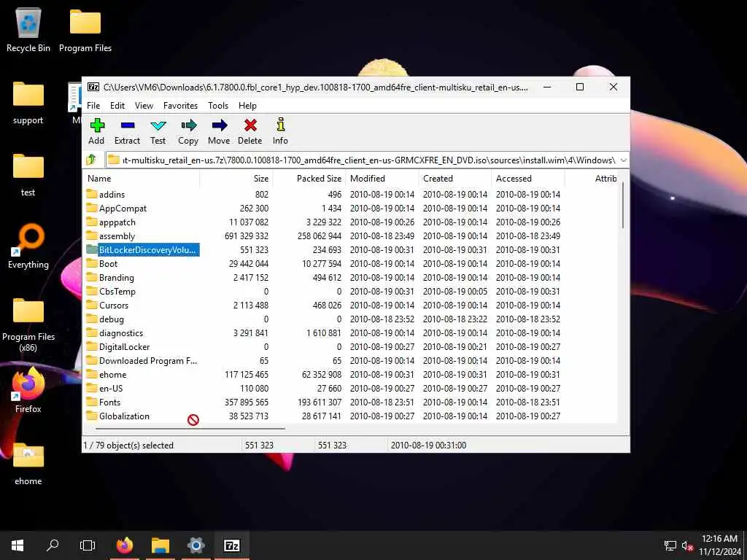This screenshot has height=560, width=747.
Task: Select the CbsTemp folder row
Action: click(x=351, y=291)
